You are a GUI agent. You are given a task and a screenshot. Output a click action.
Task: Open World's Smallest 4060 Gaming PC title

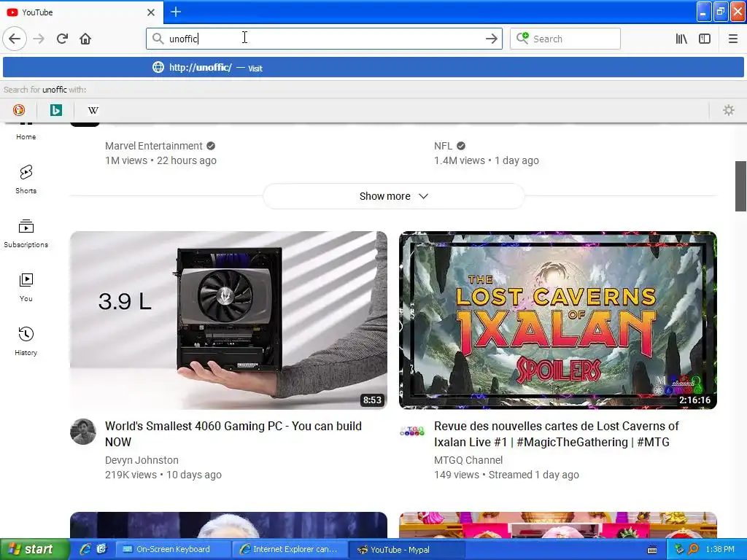coord(233,434)
